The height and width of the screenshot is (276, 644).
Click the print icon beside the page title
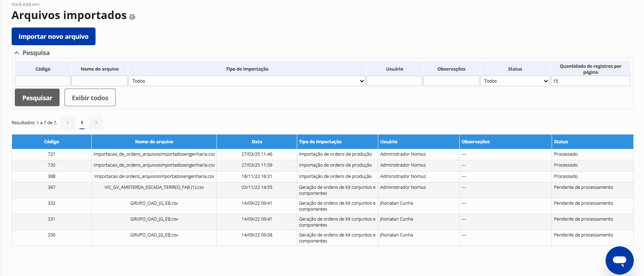click(132, 17)
